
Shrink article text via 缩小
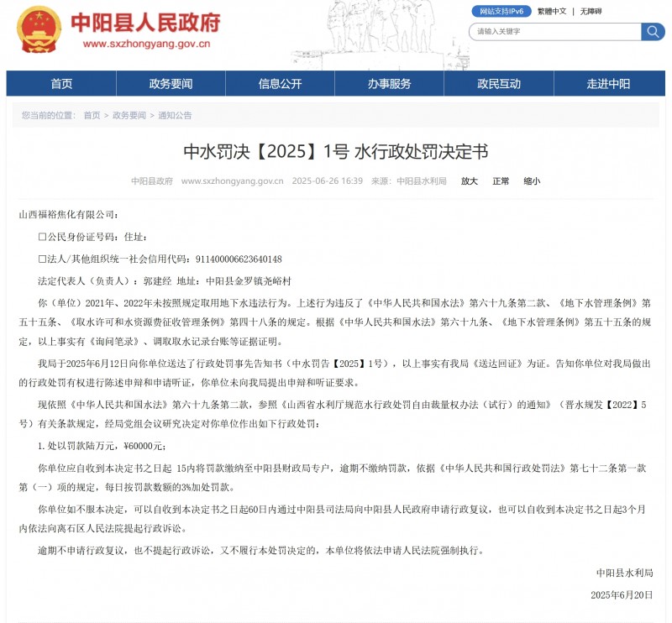532,180
